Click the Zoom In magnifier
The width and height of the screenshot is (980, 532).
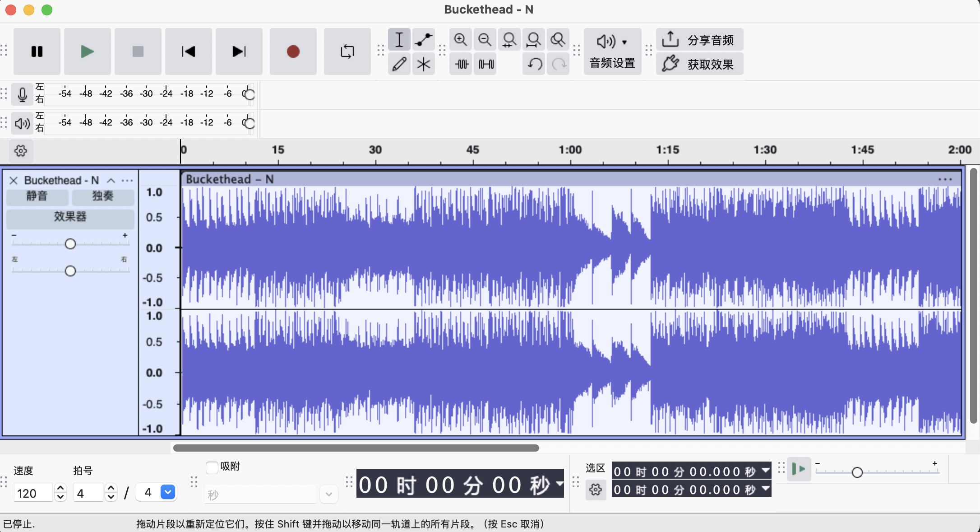pos(460,40)
